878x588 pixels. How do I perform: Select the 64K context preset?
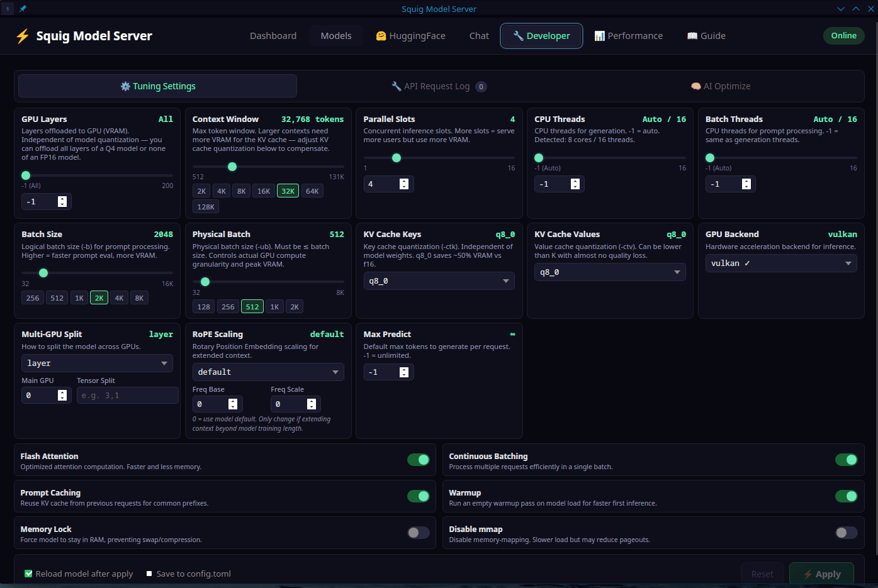point(312,191)
